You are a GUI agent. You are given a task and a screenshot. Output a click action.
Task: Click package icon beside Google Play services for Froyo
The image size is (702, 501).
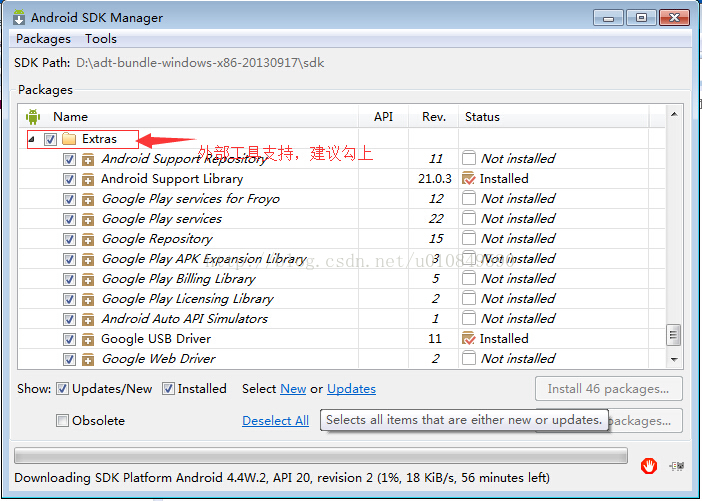tap(88, 199)
